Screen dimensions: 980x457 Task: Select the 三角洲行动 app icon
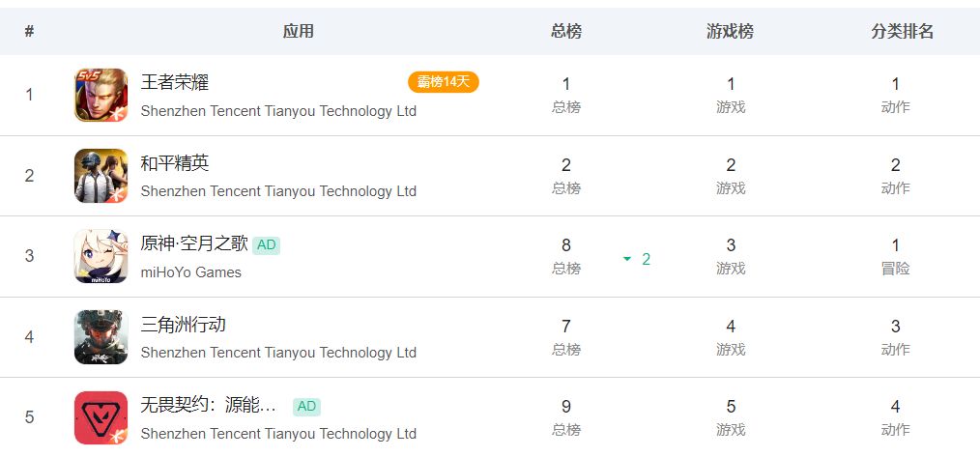coord(101,337)
